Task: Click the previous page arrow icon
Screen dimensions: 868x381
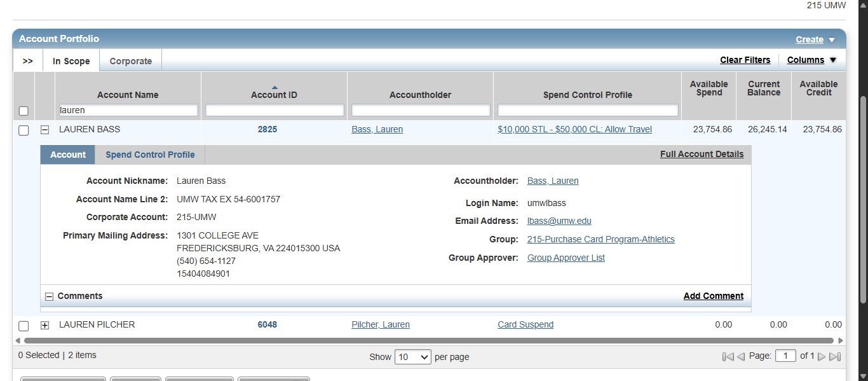Action: click(740, 356)
